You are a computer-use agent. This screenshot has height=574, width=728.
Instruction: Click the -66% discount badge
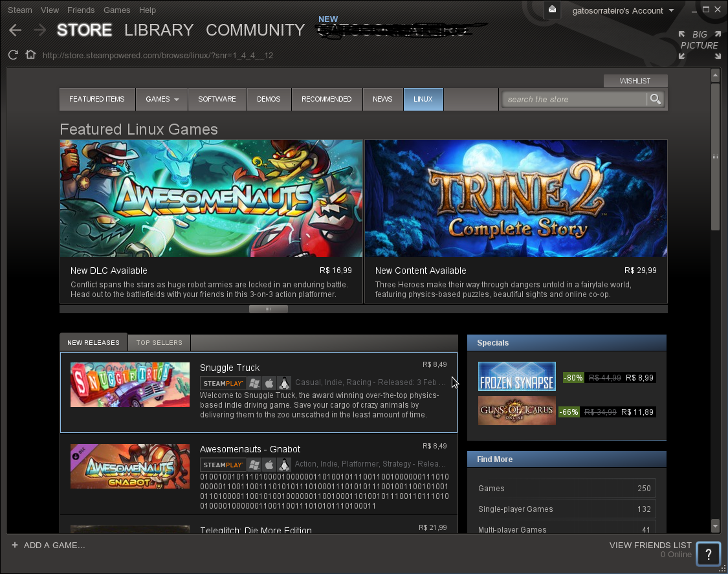[x=569, y=412]
